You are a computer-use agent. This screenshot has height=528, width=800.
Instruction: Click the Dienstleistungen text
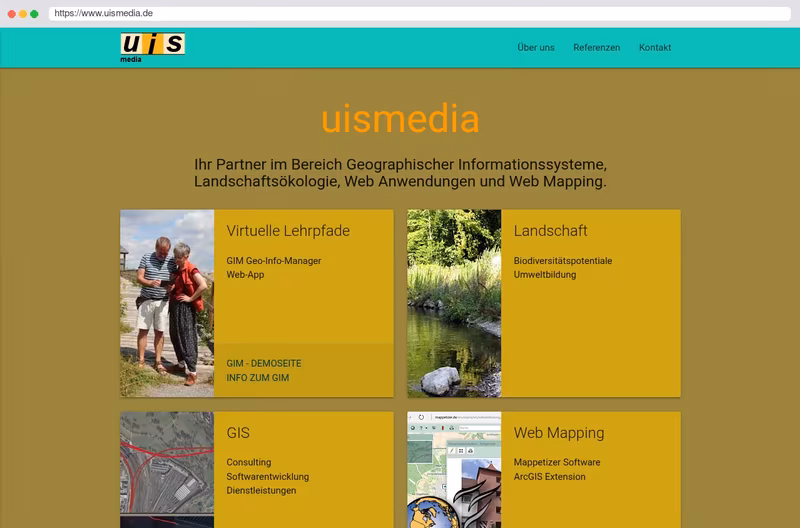[261, 490]
